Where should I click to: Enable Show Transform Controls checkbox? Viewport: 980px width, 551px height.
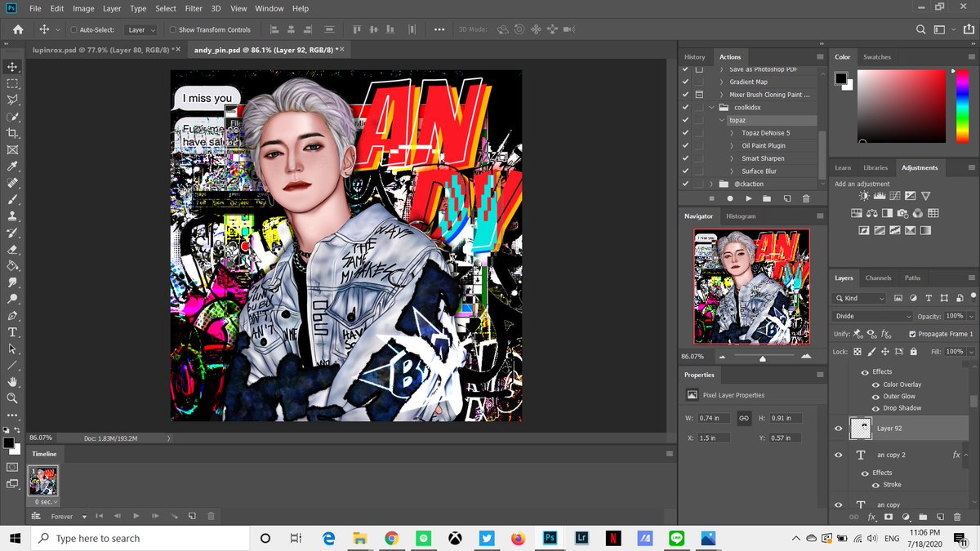[172, 30]
